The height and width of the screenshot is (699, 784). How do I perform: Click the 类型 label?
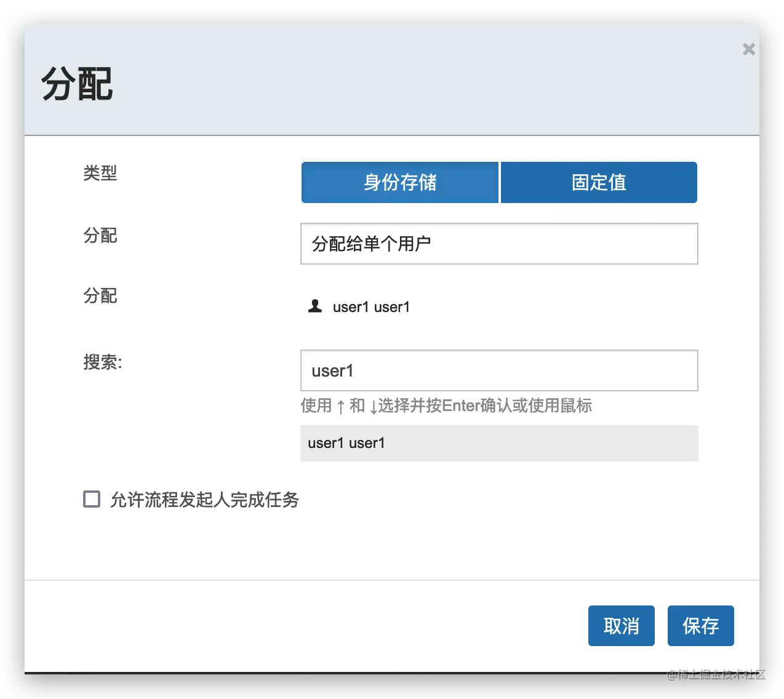(x=100, y=173)
